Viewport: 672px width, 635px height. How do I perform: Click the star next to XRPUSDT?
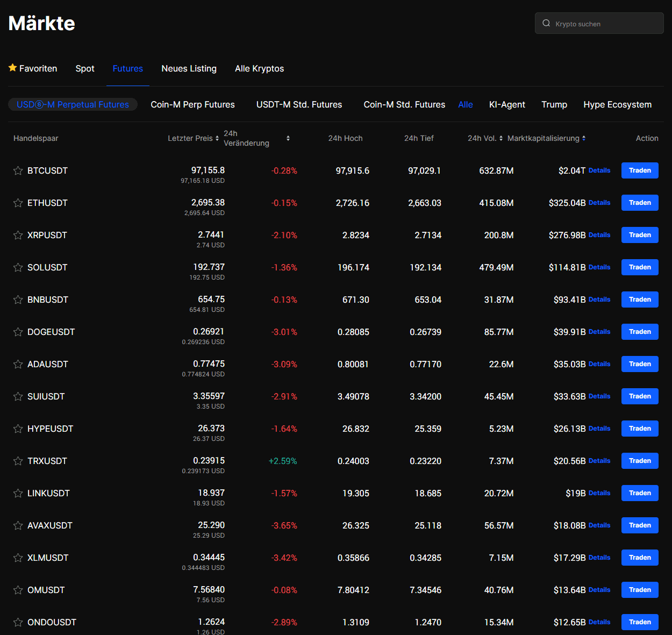(x=18, y=236)
